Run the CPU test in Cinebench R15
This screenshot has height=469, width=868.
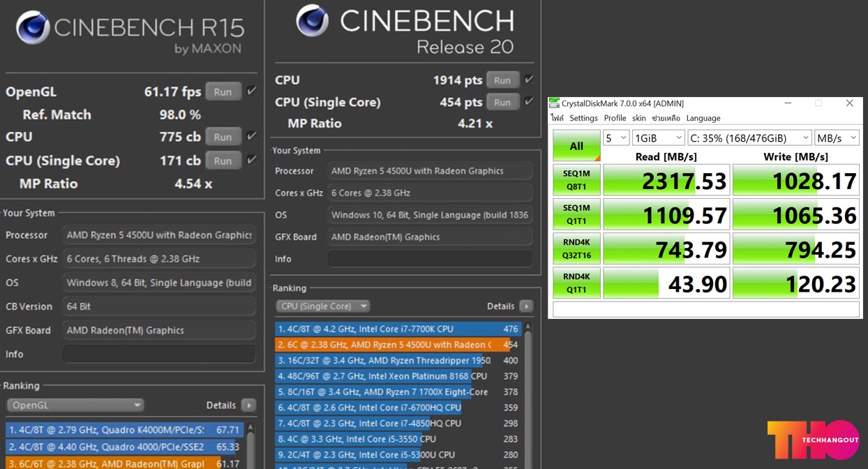point(223,137)
